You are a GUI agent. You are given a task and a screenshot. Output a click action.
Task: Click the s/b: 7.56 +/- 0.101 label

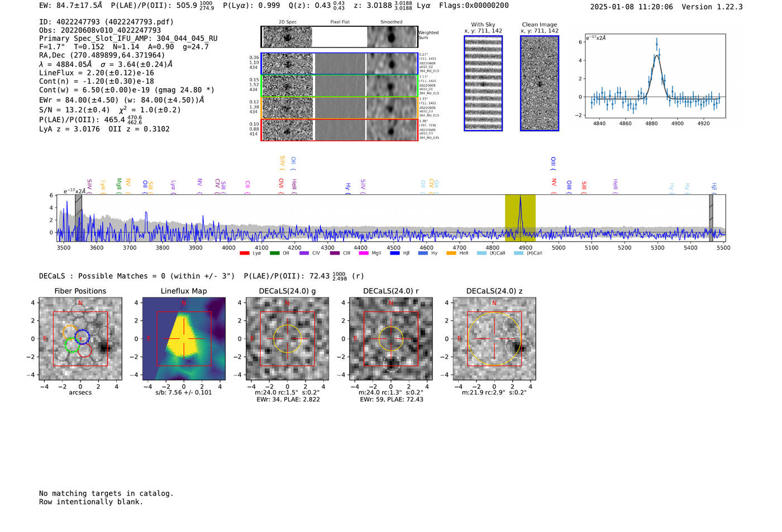184,392
